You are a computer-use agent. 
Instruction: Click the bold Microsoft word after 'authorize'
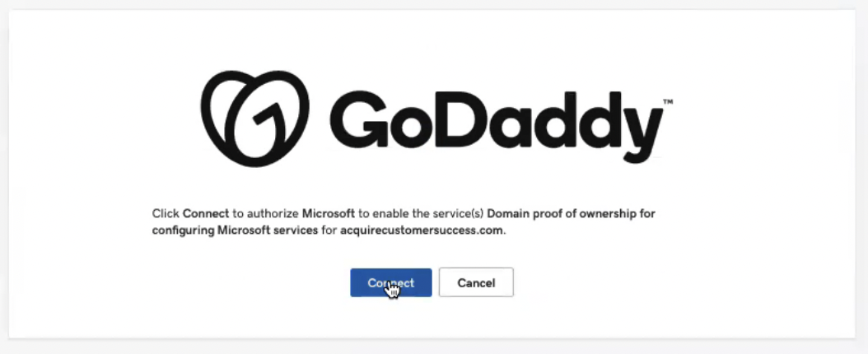pos(329,213)
